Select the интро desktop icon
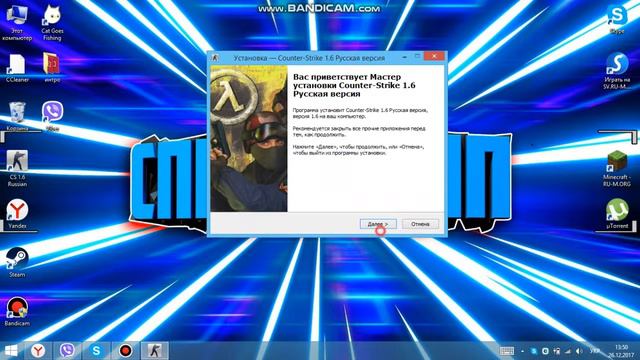The width and height of the screenshot is (640, 360). [52, 68]
